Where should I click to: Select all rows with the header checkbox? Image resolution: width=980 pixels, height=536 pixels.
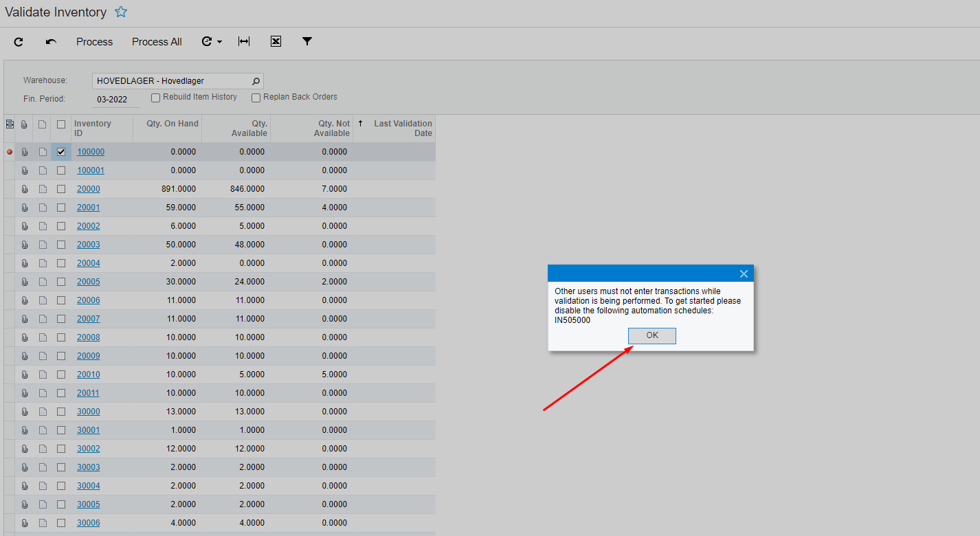[60, 124]
